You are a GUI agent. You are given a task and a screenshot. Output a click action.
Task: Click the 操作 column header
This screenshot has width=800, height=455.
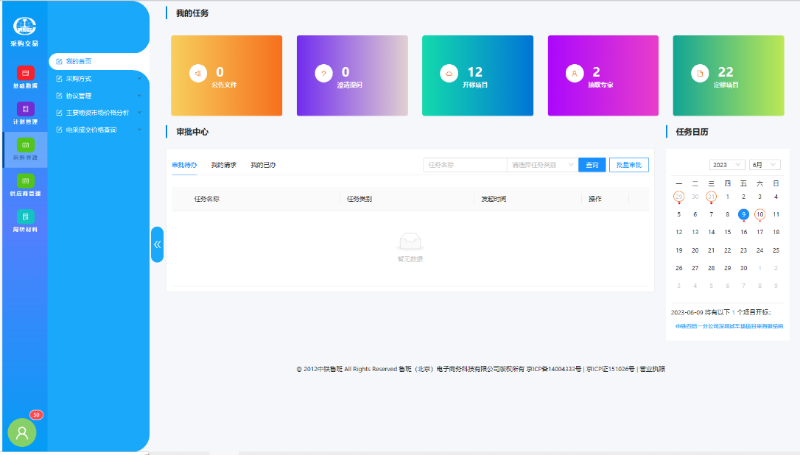(x=595, y=199)
